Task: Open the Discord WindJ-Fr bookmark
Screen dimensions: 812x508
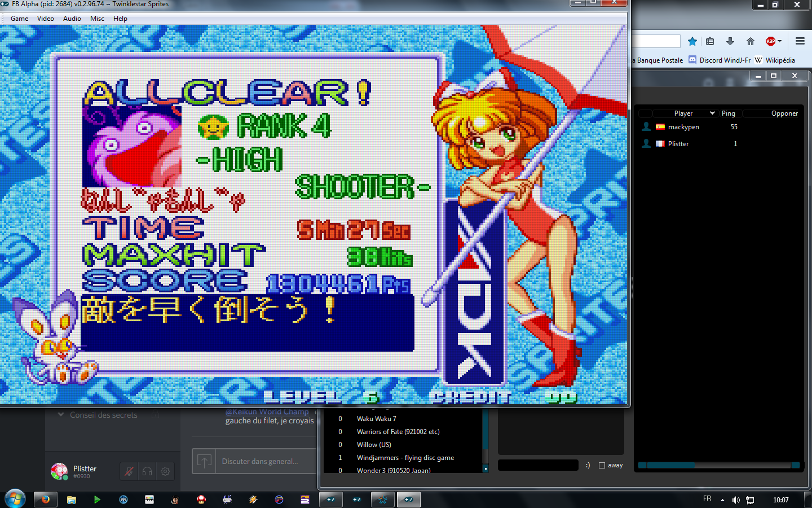Action: click(x=720, y=60)
